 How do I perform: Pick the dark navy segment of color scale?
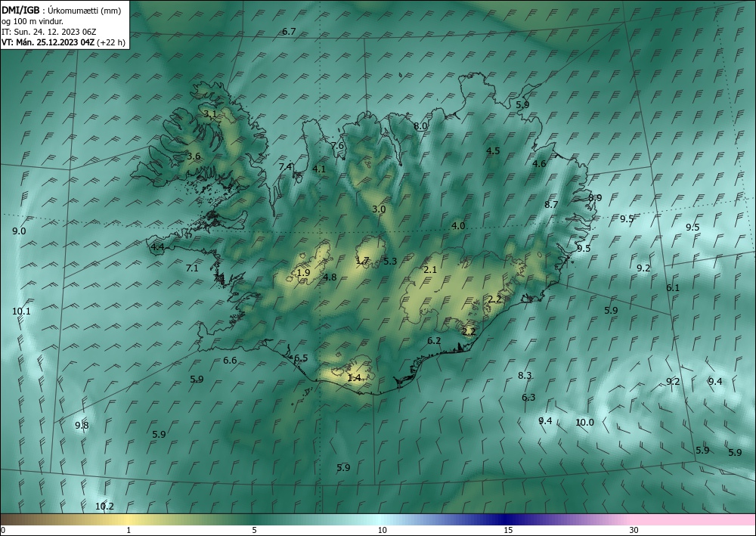pos(505,519)
